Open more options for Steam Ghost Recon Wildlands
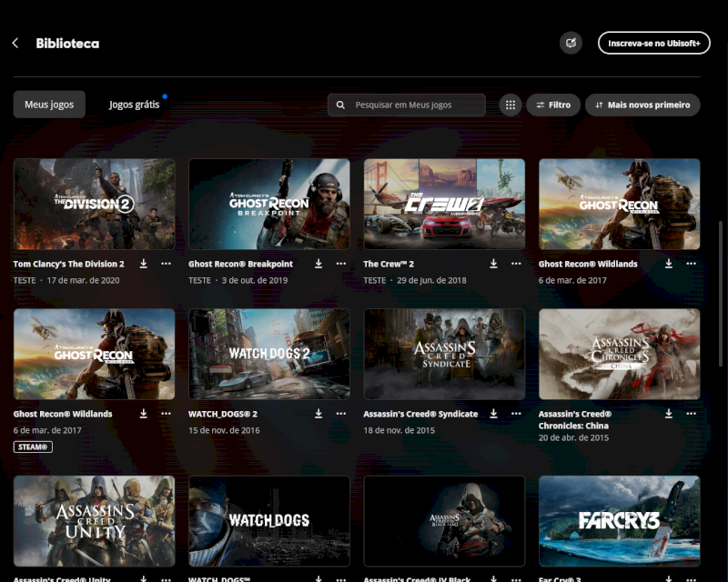 pyautogui.click(x=166, y=414)
